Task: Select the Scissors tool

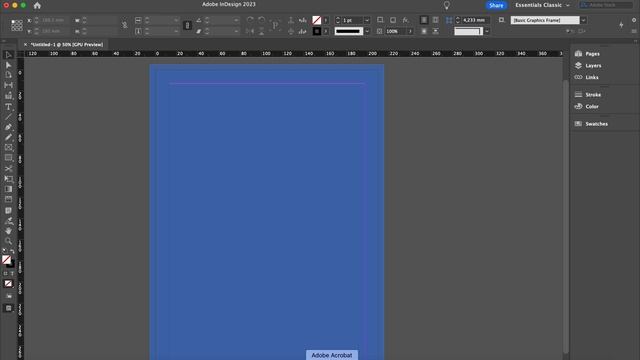Action: [x=9, y=169]
